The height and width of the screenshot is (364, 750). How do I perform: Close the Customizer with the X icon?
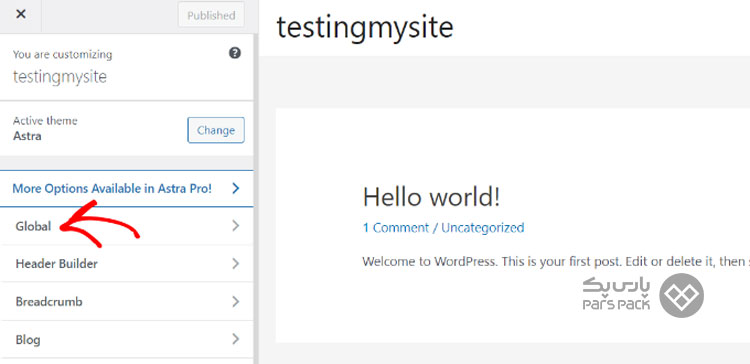coord(21,14)
